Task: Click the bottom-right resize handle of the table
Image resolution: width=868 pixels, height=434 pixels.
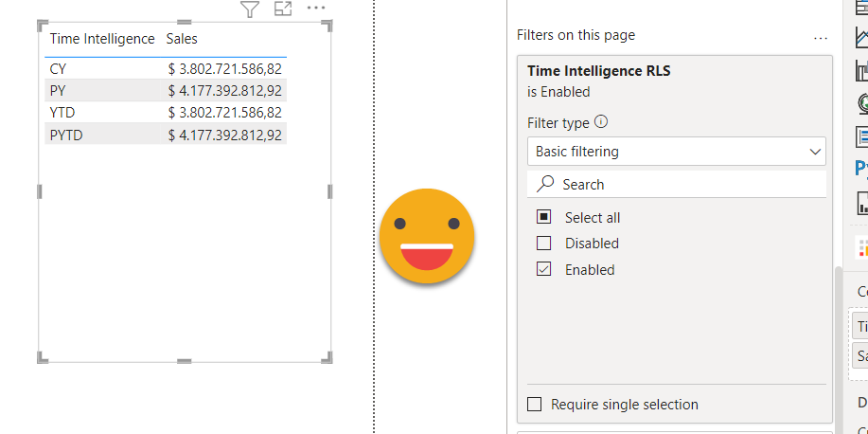Action: tap(329, 357)
